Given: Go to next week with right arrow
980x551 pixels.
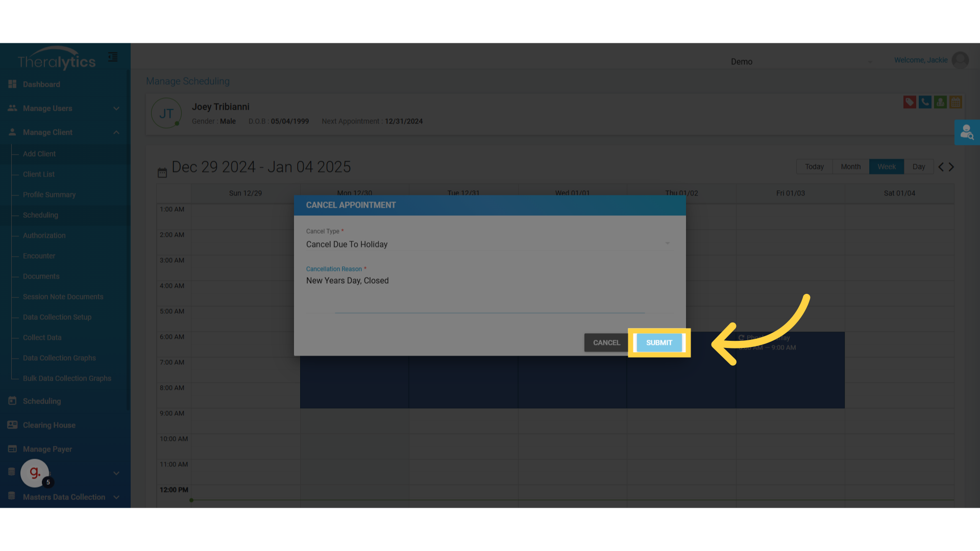Looking at the screenshot, I should click(x=951, y=167).
